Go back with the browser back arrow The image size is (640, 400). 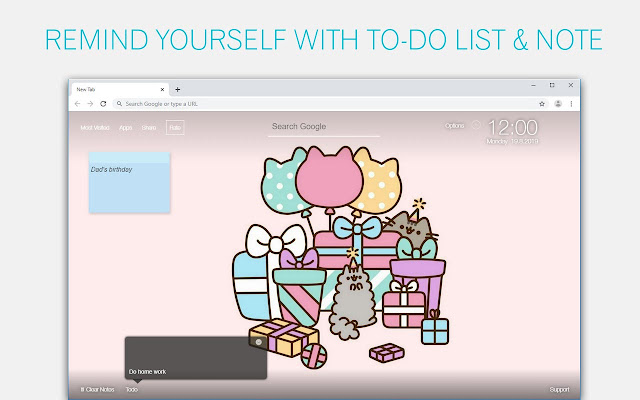point(77,104)
